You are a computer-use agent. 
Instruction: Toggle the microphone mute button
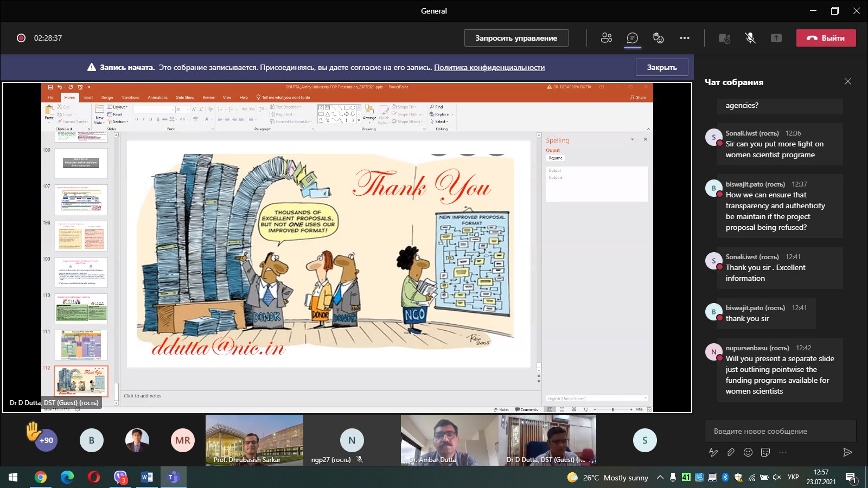pos(750,38)
